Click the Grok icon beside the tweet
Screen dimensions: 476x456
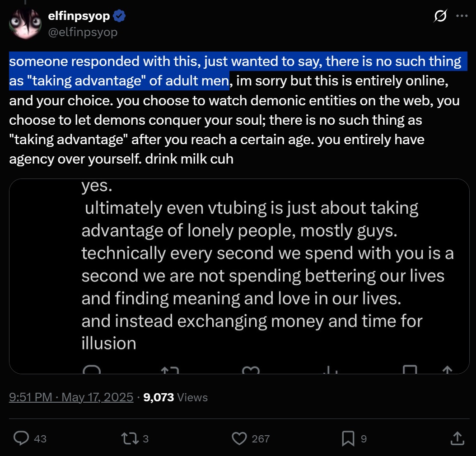tap(439, 17)
